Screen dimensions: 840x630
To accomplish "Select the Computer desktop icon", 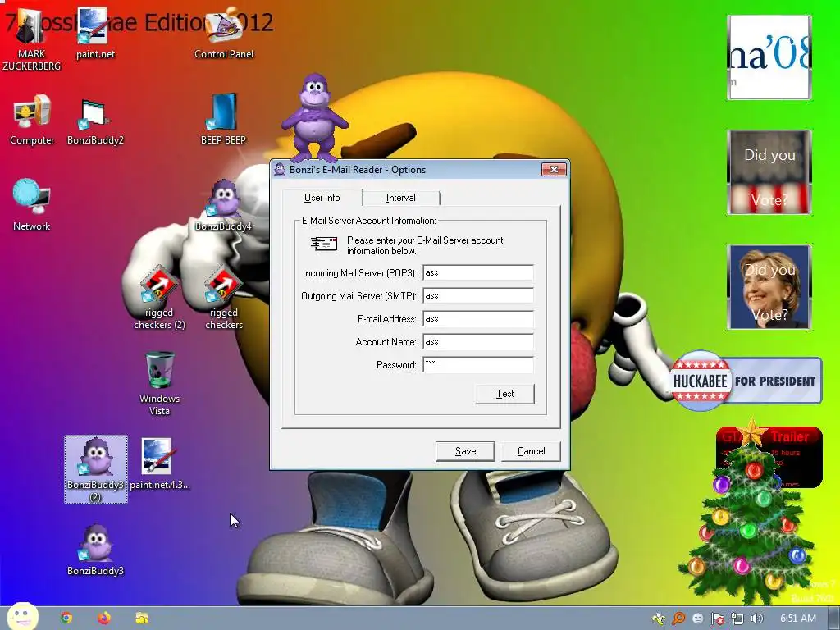I will click(32, 120).
